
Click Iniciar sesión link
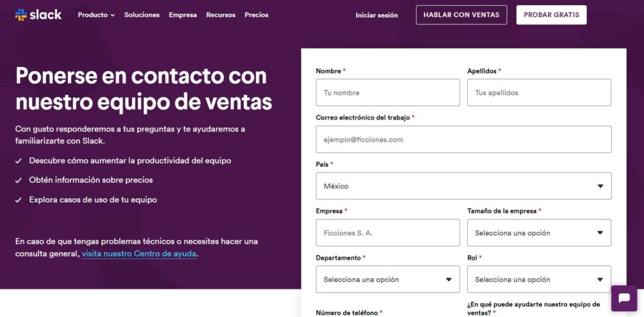pyautogui.click(x=377, y=15)
